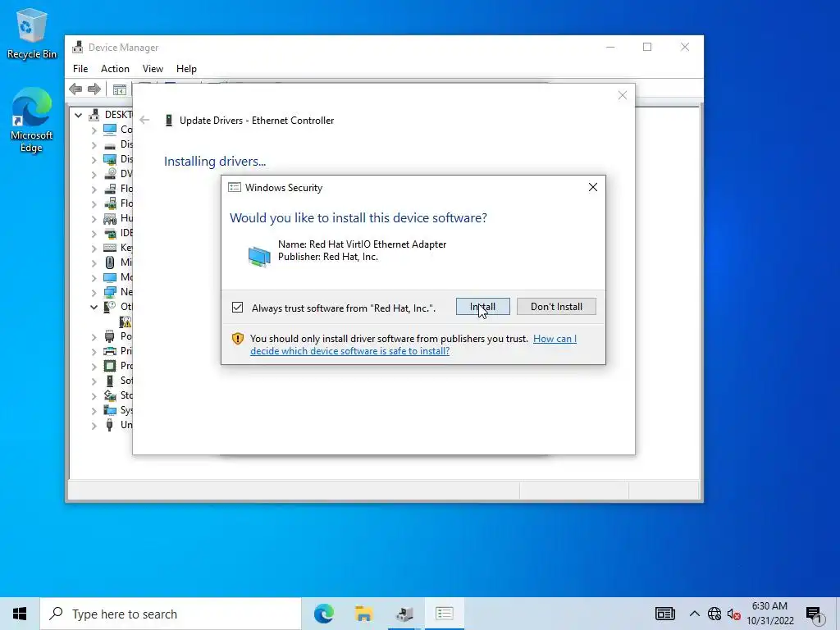Uncheck Always trust software from Red Hat

tap(237, 308)
